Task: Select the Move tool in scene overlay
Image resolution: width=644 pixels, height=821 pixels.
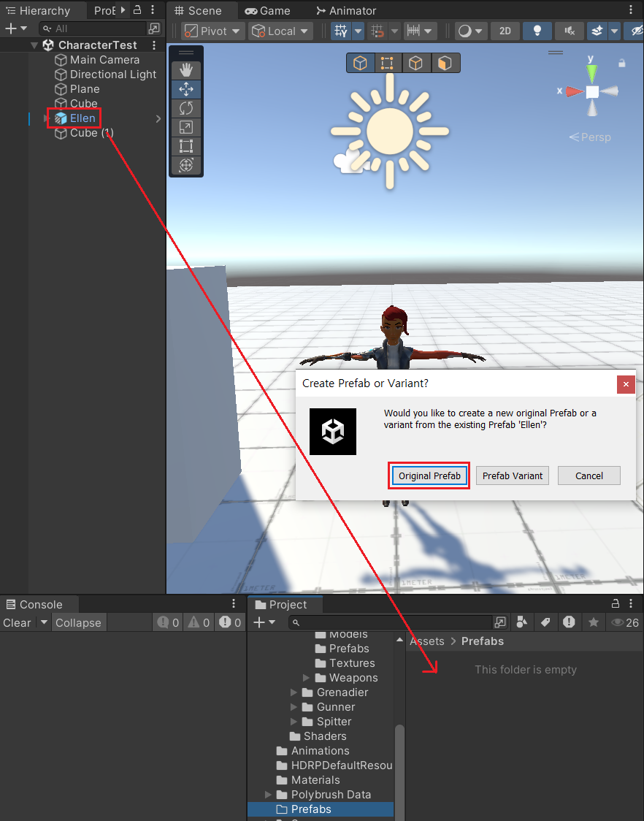Action: pos(186,89)
